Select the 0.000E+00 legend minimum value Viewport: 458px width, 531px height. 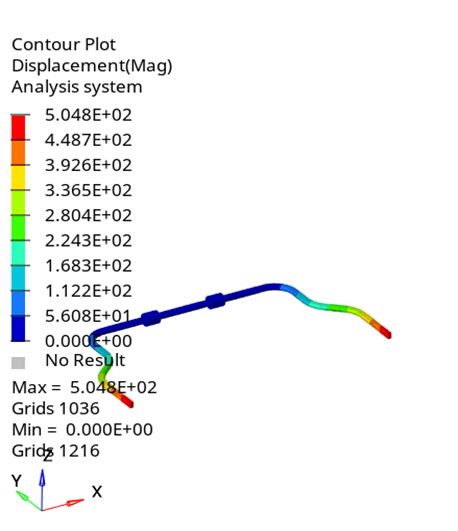88,341
